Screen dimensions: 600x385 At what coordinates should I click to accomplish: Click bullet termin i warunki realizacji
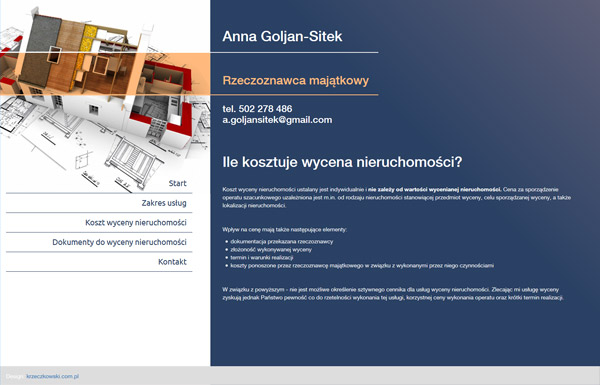click(x=262, y=258)
